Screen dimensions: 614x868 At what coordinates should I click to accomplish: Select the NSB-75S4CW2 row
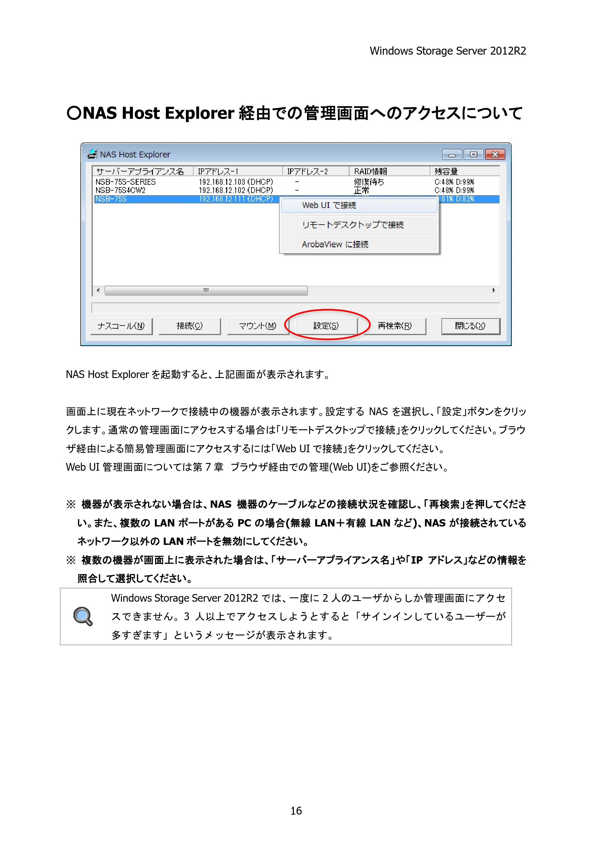[x=297, y=191]
